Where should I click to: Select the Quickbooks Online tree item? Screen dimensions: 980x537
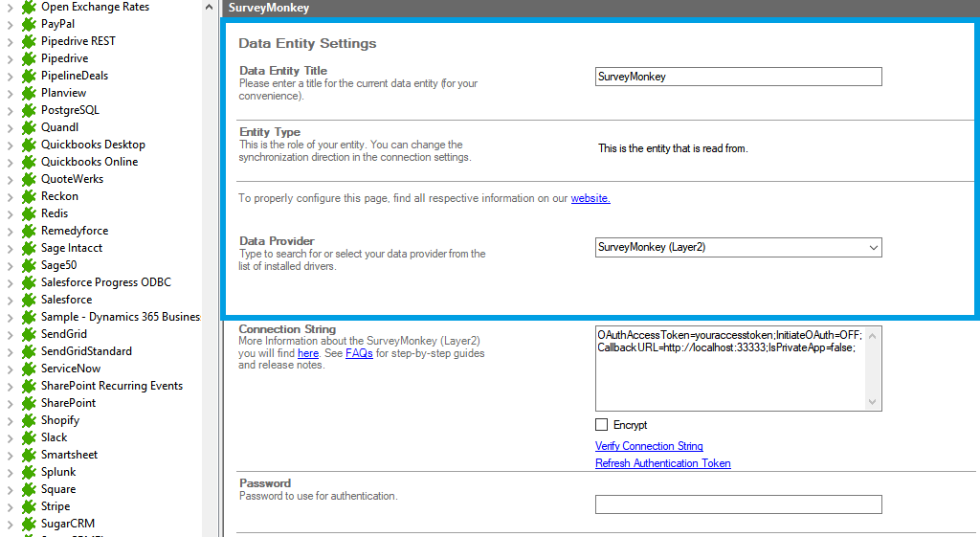89,162
